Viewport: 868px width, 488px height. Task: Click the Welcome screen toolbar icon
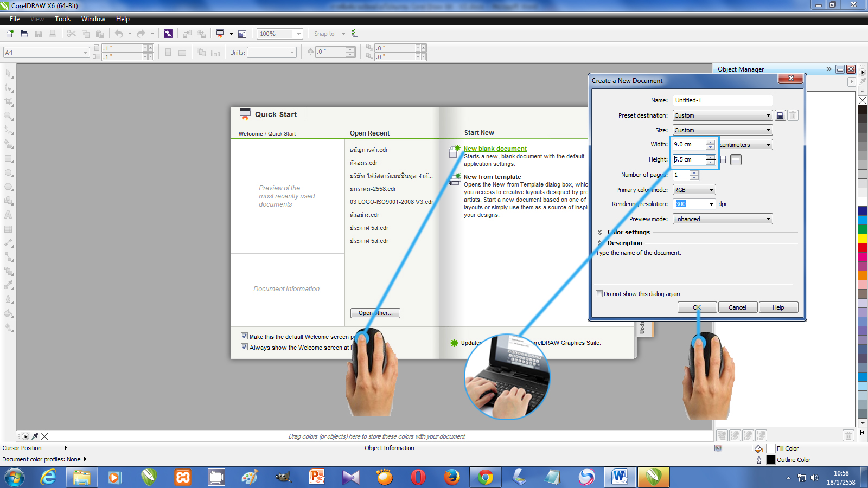(242, 34)
